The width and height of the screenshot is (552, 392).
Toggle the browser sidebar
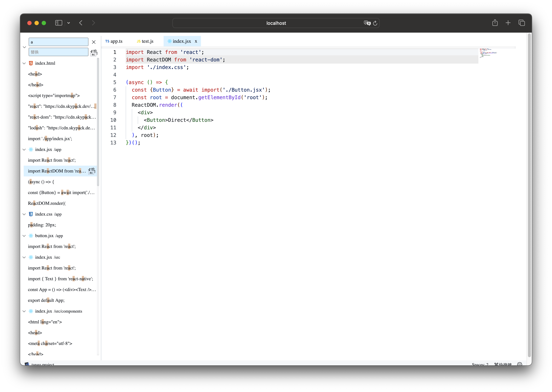pos(59,23)
